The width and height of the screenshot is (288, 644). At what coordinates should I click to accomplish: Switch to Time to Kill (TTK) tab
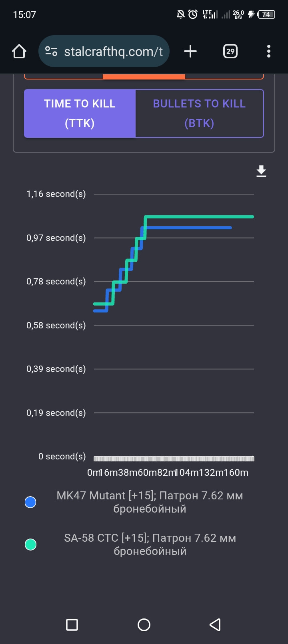pyautogui.click(x=80, y=113)
